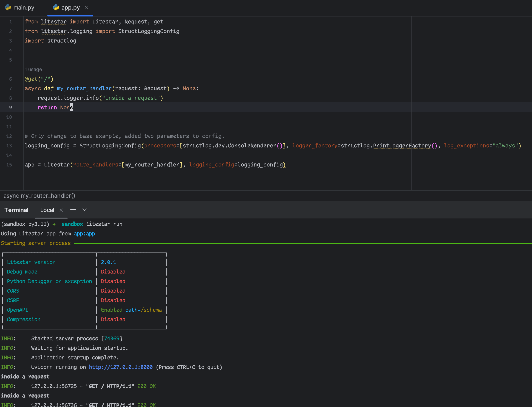532x407 pixels.
Task: Show usages via the '1 usage' hint
Action: click(x=33, y=69)
